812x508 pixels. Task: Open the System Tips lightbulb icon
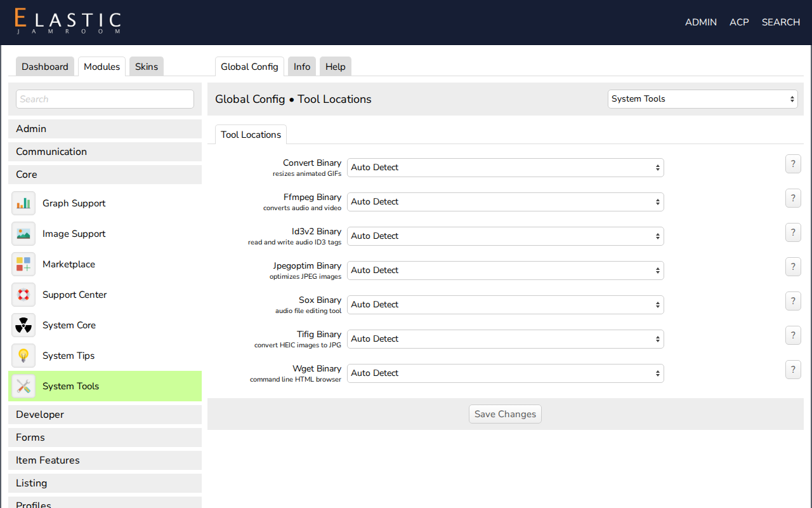coord(23,356)
